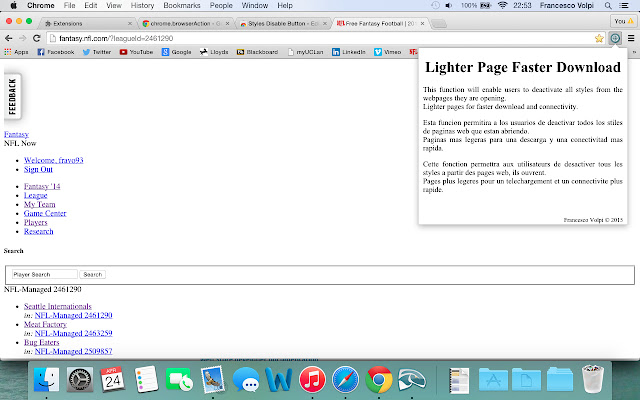Focus the Player Search field

pos(44,275)
